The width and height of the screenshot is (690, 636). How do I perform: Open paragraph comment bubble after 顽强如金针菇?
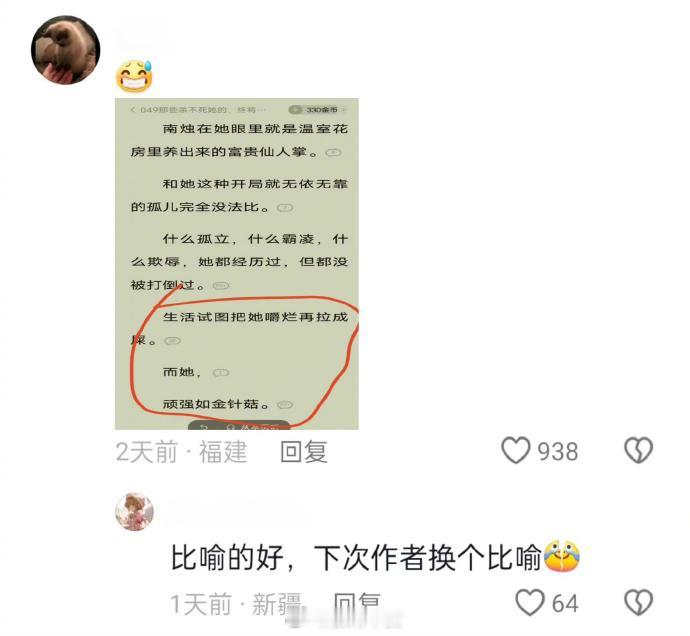tap(285, 404)
